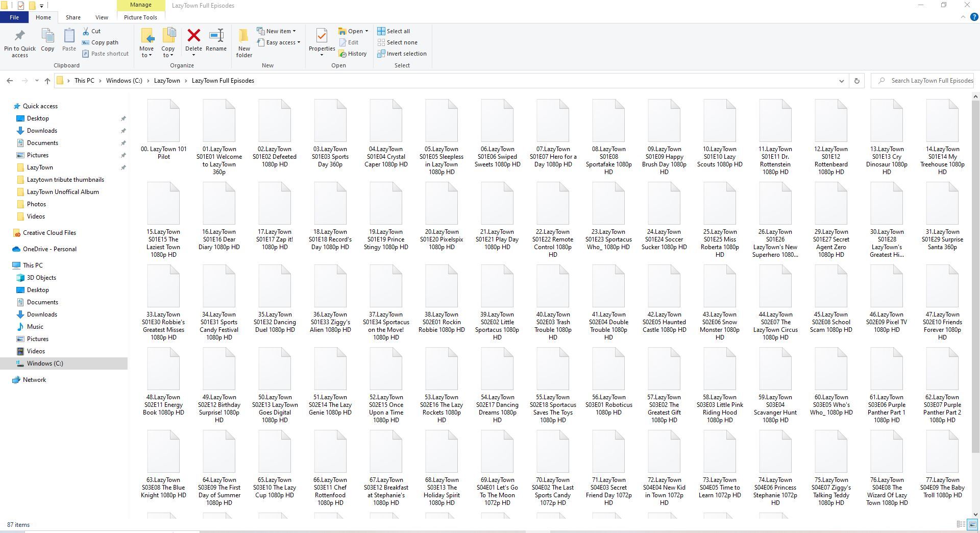Click Pin to Quick access icon
This screenshot has height=533, width=980.
pos(20,36)
